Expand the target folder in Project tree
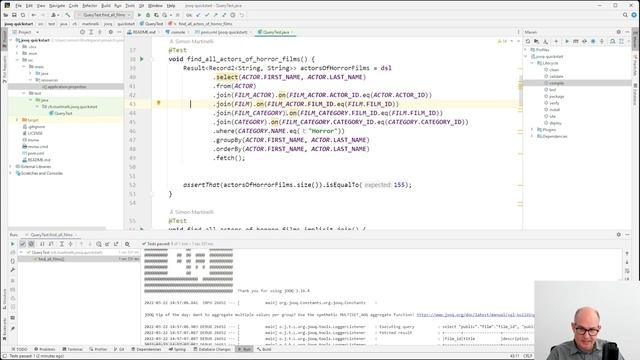Image resolution: width=640 pixels, height=360 pixels. [17, 120]
